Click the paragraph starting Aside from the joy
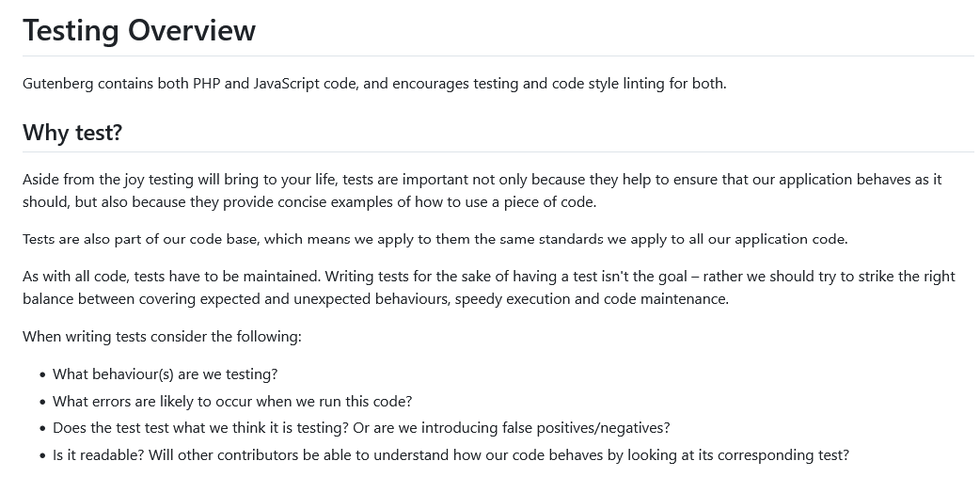The height and width of the screenshot is (477, 980). coord(482,191)
